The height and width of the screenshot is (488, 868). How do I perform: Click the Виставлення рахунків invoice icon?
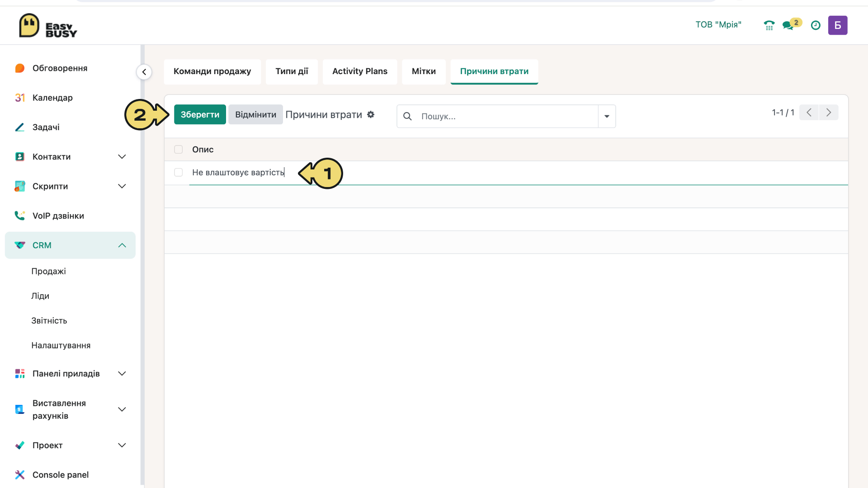click(20, 409)
